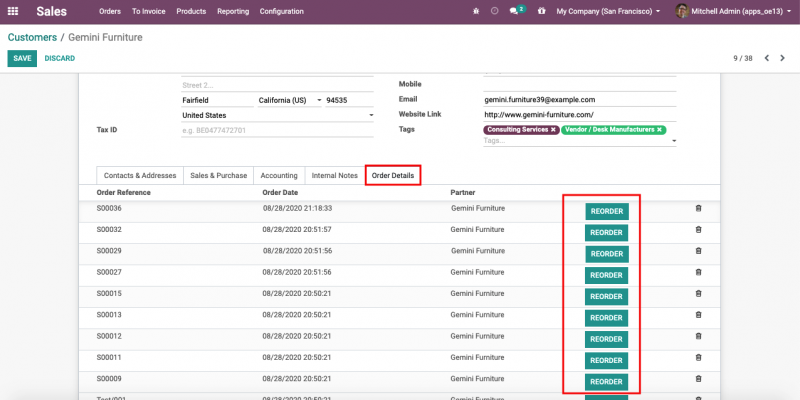Click Mitchell Admin avatar image
Screen dimensions: 800x400
[x=682, y=11]
